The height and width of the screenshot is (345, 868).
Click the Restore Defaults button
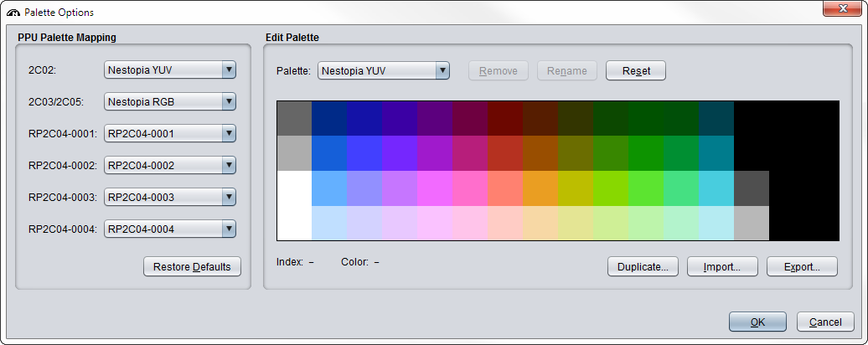point(193,267)
